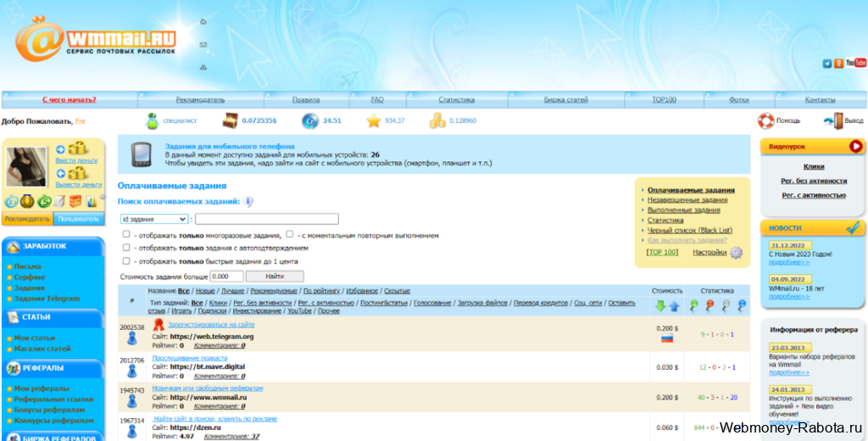Click the green specialist status icon
The height and width of the screenshot is (441, 868).
153,120
